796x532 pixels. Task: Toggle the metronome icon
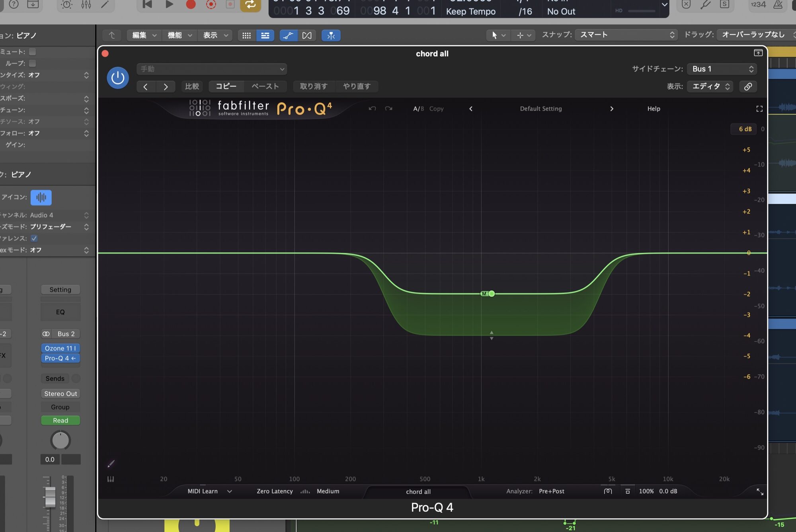(x=778, y=4)
